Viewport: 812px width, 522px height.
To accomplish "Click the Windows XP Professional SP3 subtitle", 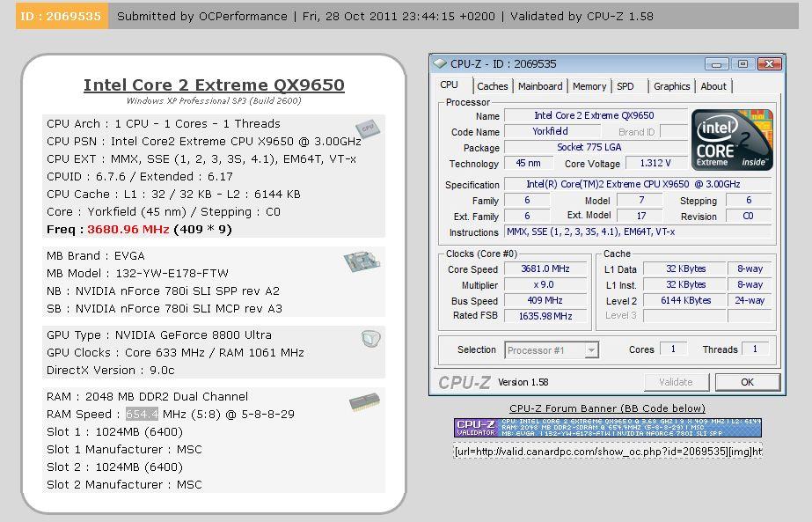I will coord(214,100).
